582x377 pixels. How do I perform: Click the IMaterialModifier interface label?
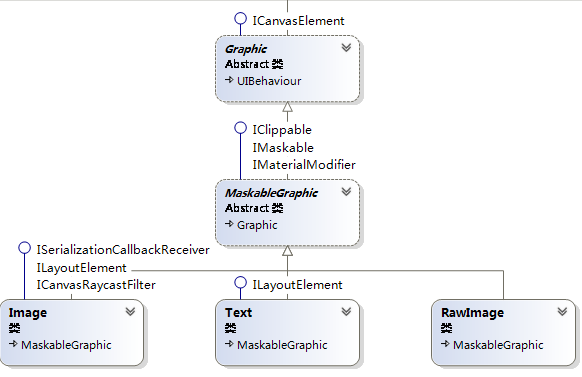click(x=304, y=165)
